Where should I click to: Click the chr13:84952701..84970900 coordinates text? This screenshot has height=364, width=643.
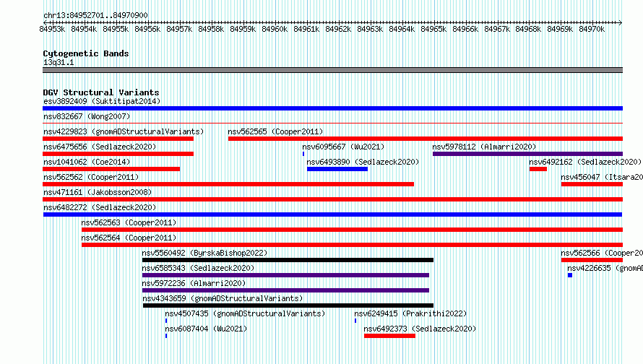coord(95,15)
